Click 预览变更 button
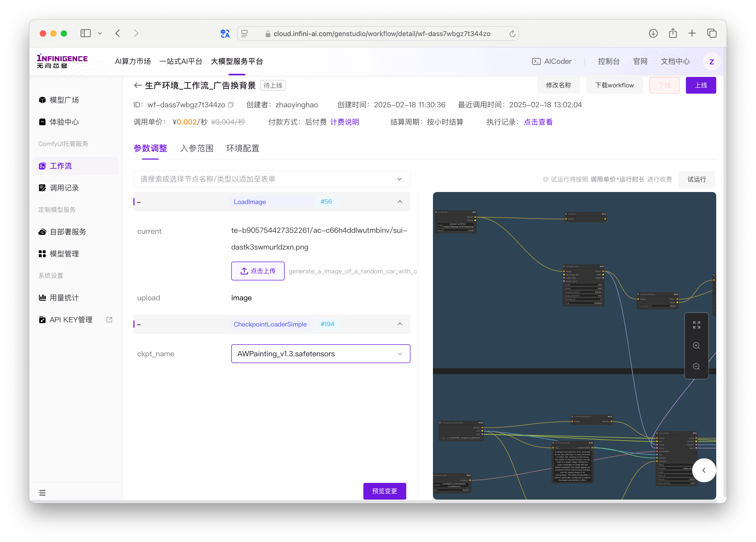The height and width of the screenshot is (542, 756). pos(384,491)
